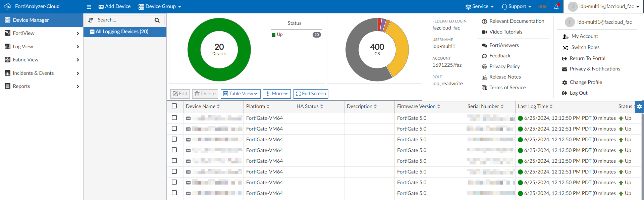This screenshot has width=644, height=200.
Task: Expand the Table View dropdown
Action: (x=240, y=94)
